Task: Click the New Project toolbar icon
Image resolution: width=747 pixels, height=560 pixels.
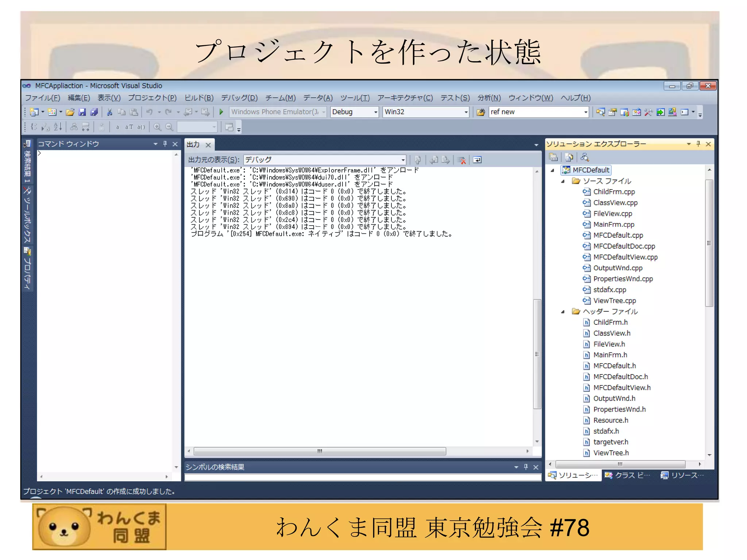Action: pos(34,112)
